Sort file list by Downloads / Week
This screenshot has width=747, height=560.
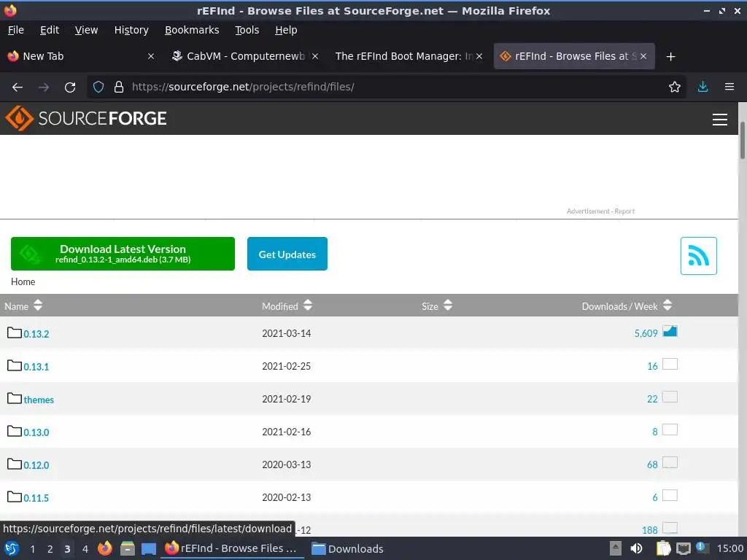pos(627,306)
